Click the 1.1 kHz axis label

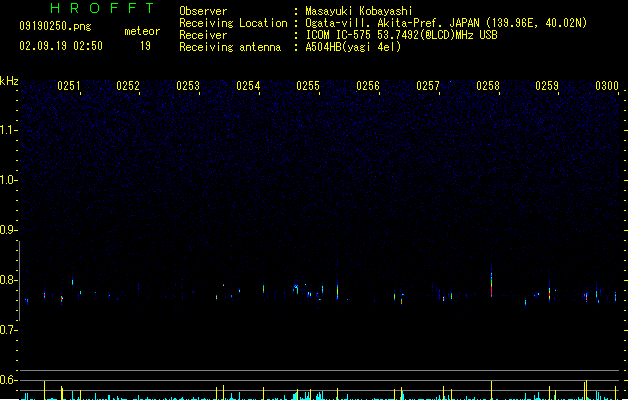point(8,130)
